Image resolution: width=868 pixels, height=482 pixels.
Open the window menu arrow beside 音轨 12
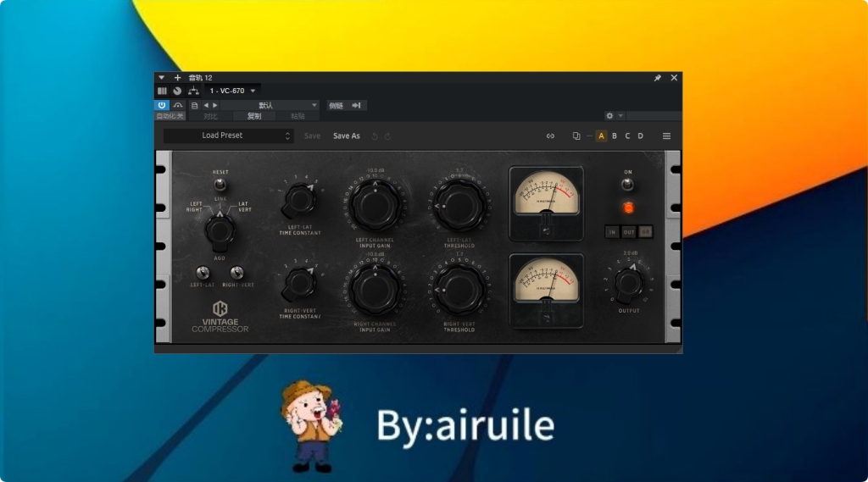(x=161, y=78)
